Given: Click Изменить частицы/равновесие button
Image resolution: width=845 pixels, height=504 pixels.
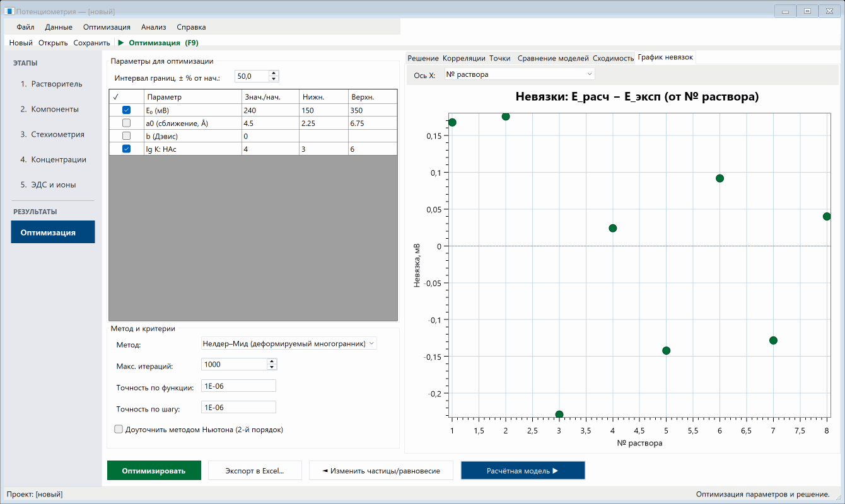Looking at the screenshot, I should 381,471.
